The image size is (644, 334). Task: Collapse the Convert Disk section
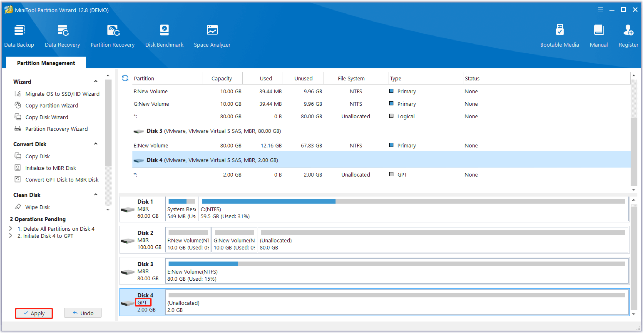(x=96, y=144)
